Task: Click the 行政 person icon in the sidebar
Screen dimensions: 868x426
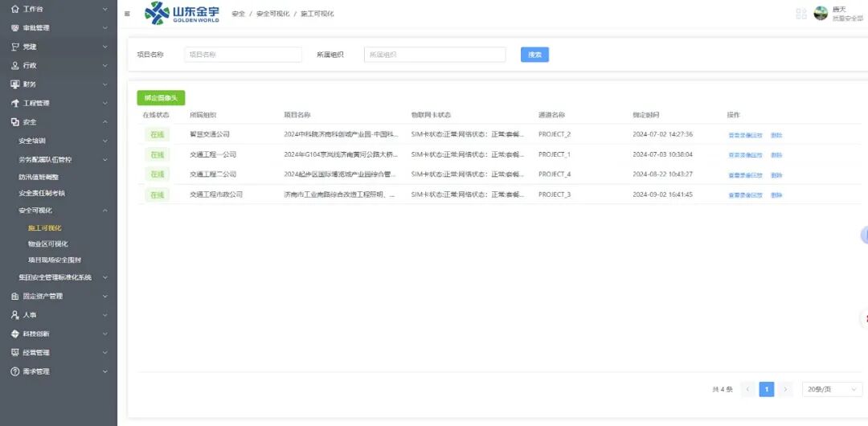Action: (x=15, y=65)
